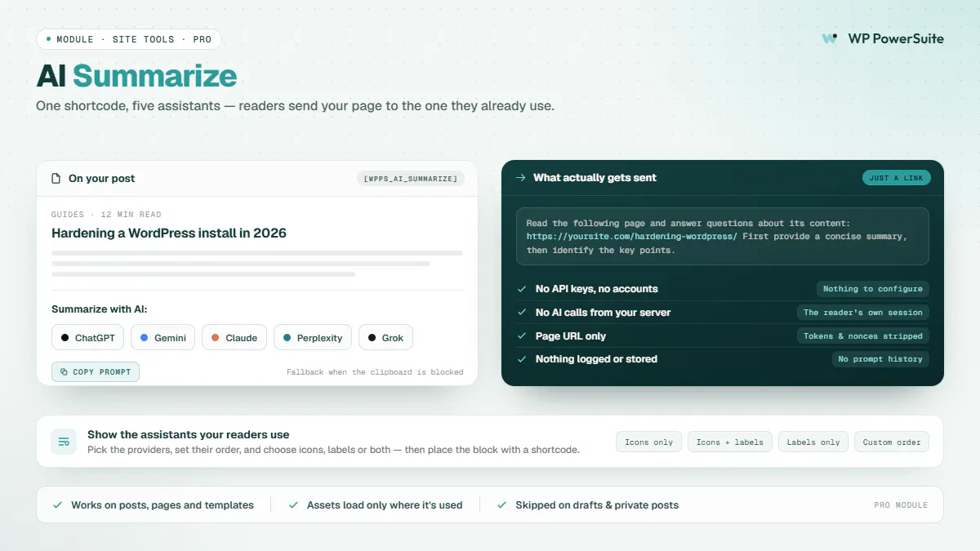Click the list settings icon beside Show the assistants

click(64, 442)
